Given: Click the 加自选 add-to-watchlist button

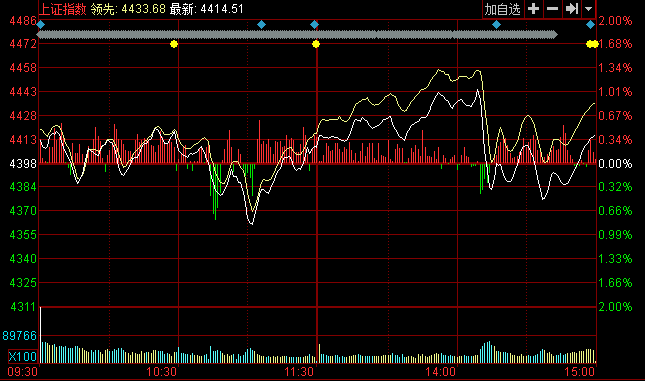Looking at the screenshot, I should tap(503, 9).
